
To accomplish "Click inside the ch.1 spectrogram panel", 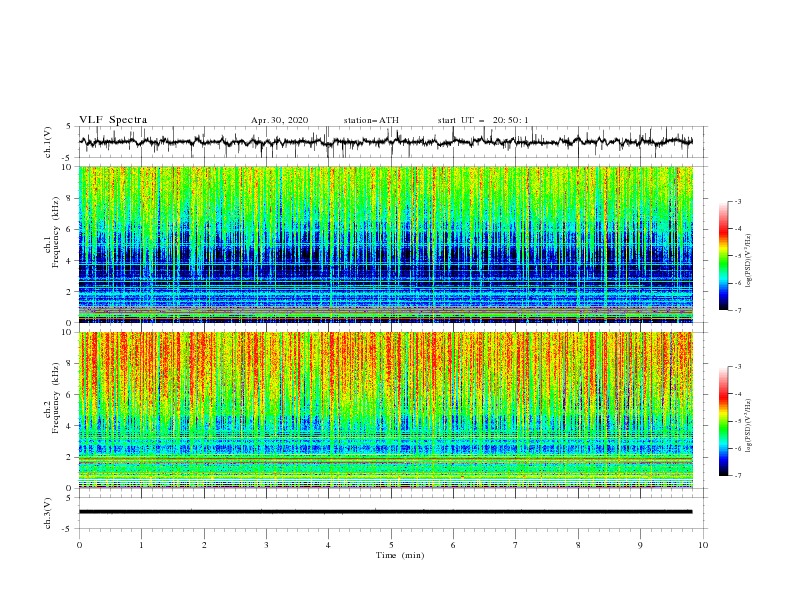I will click(385, 244).
